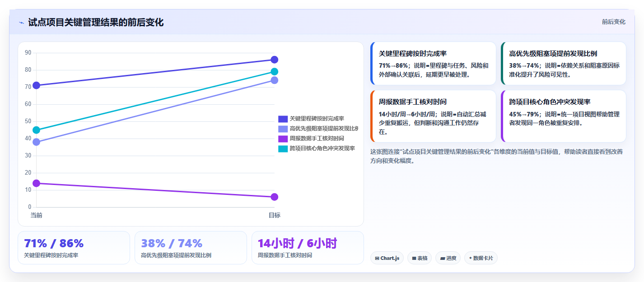Click the text 45%→79% in the conflict card
The image size is (644, 282).
(524, 114)
